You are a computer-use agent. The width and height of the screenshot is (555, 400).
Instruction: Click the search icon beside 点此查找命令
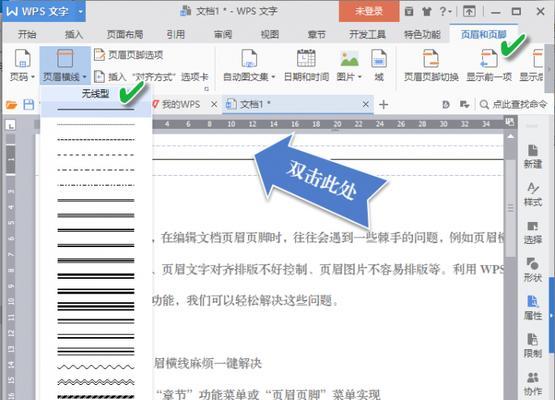pos(484,105)
